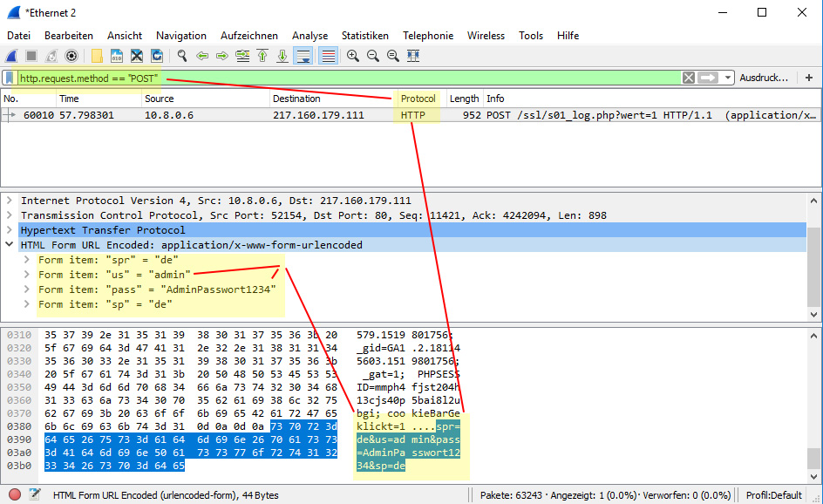Go back to previous packet arrow

[x=202, y=56]
